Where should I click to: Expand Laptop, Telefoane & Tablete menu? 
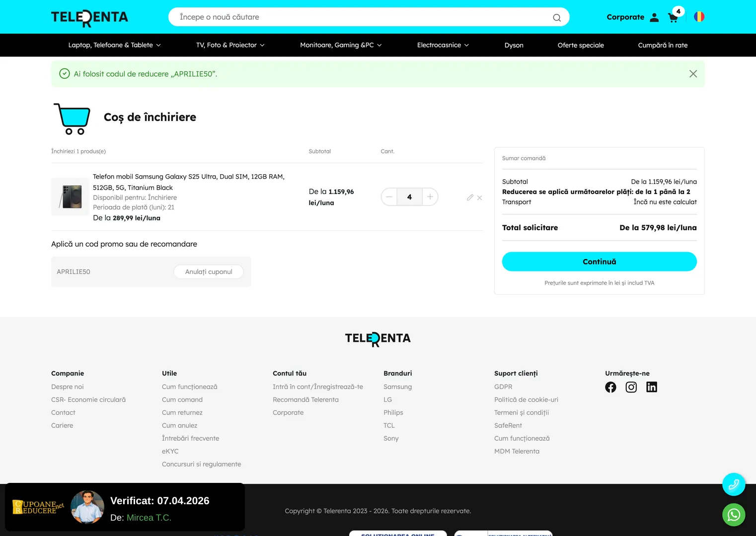point(114,45)
